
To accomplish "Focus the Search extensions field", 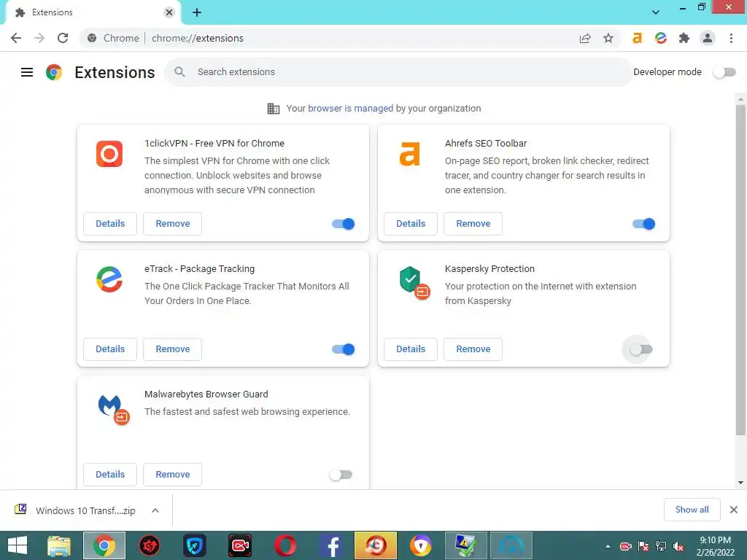I will (x=398, y=72).
